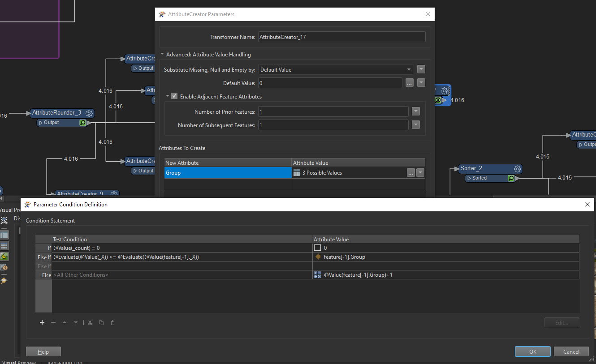The width and height of the screenshot is (596, 364).
Task: Open arrow menu right of Substitute Missing combo
Action: click(421, 69)
